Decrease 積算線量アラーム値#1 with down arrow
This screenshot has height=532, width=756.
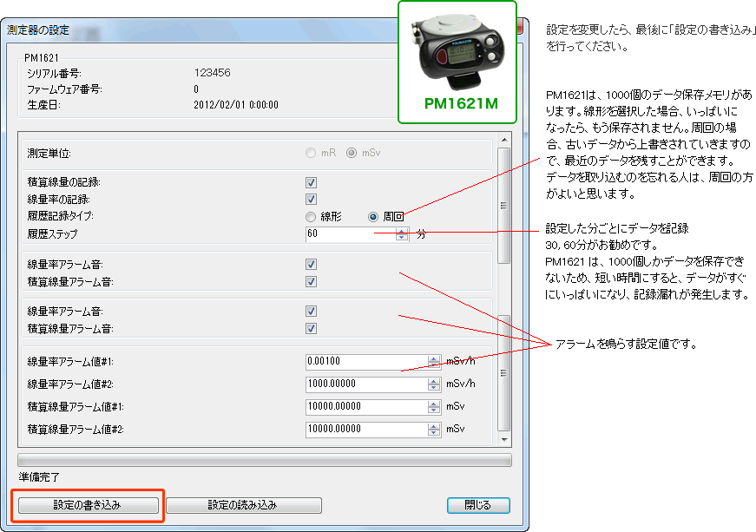[x=434, y=410]
